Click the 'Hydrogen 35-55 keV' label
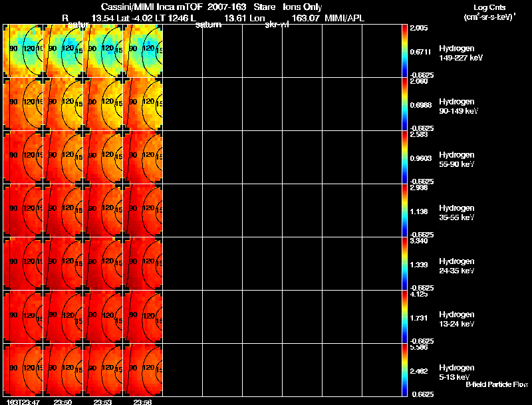 (457, 213)
